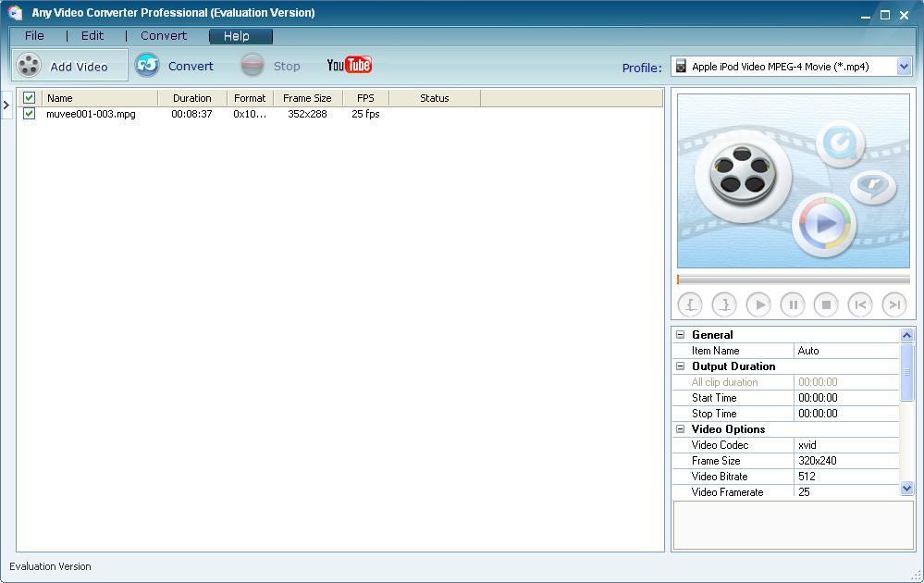Edit the Stop Time value

click(846, 414)
